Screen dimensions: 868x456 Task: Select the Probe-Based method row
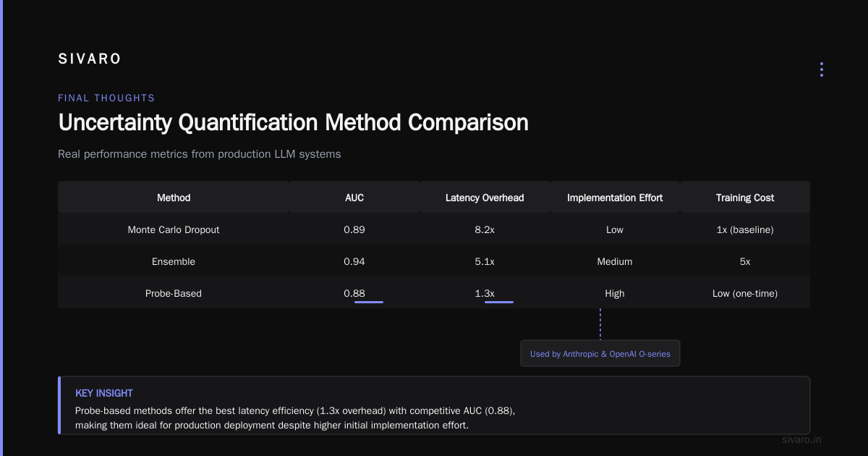coord(434,293)
